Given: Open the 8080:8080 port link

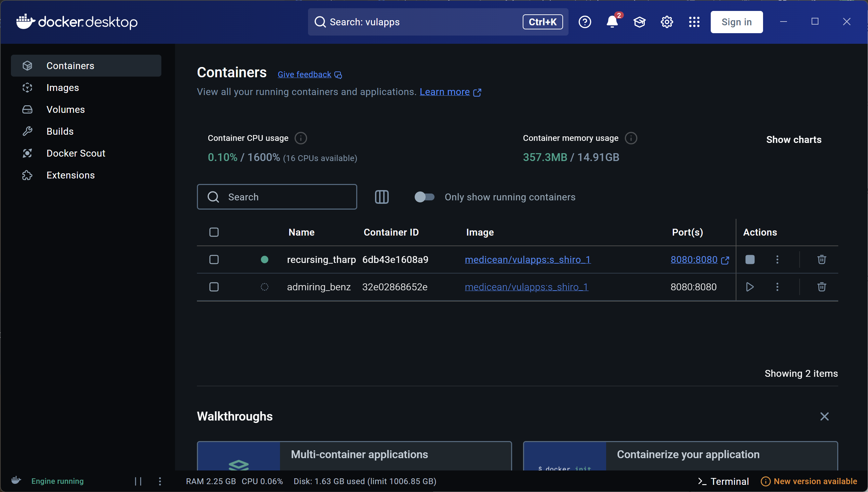Looking at the screenshot, I should 694,260.
